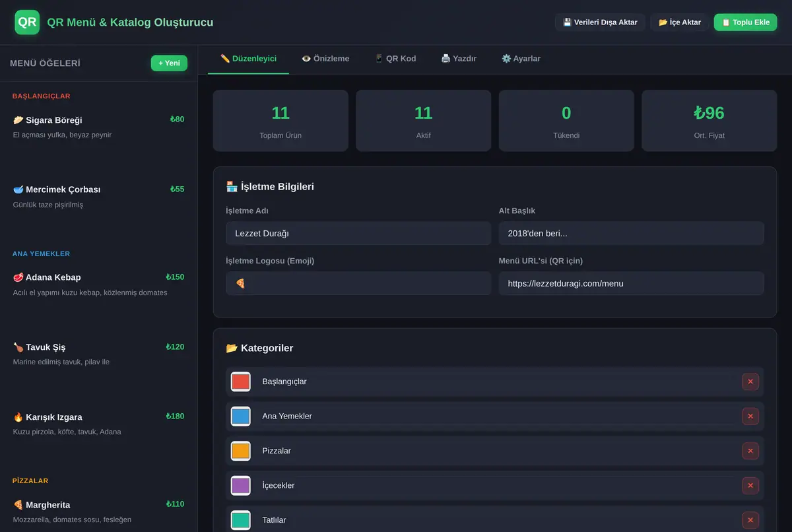
Task: Open the Margherita pizza item
Action: 99,512
